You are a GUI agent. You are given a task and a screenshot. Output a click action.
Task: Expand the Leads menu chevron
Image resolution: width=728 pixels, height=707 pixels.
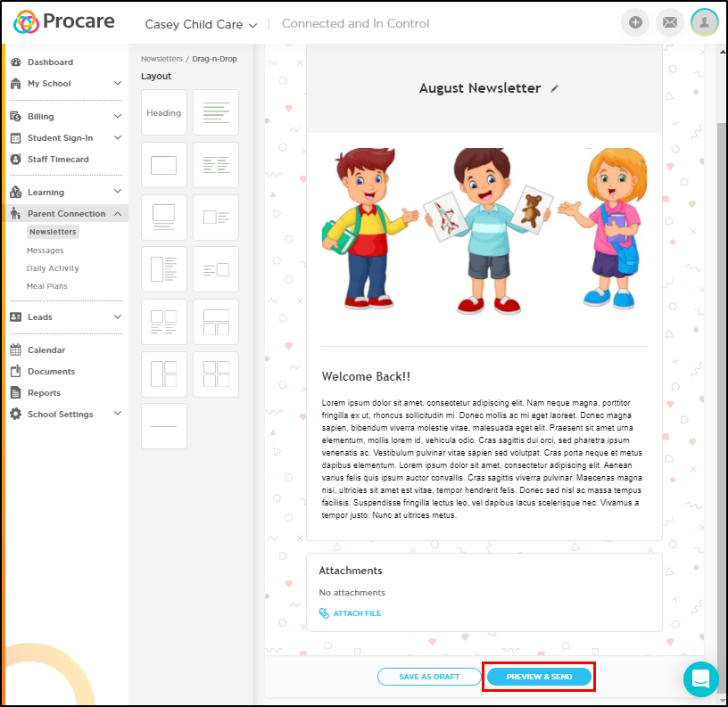pyautogui.click(x=118, y=317)
